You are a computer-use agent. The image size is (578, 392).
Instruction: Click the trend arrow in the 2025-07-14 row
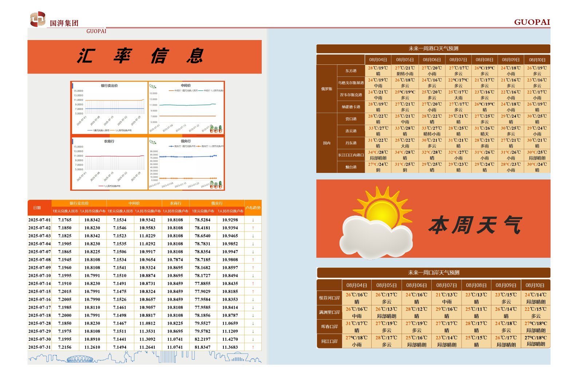253,284
